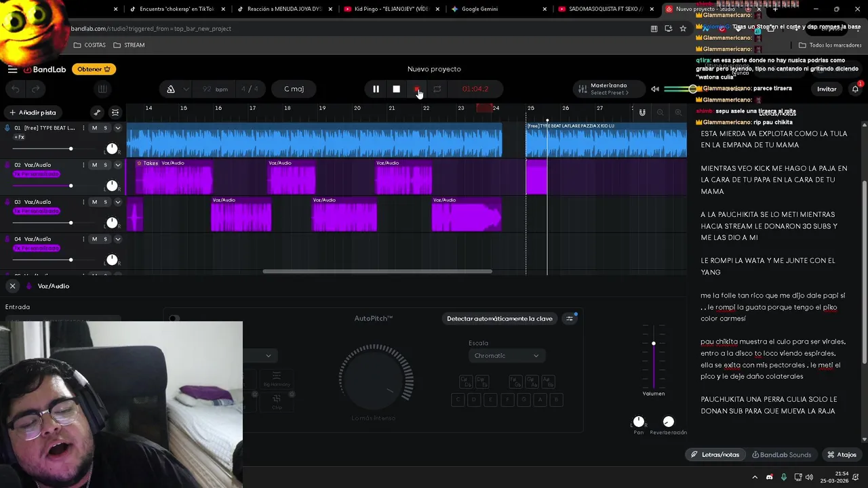The image size is (868, 488).
Task: Toggle the magnet snap icon
Action: pos(642,113)
